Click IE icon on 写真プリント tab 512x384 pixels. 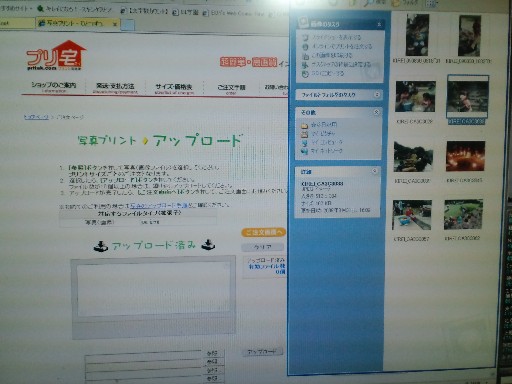pos(42,23)
